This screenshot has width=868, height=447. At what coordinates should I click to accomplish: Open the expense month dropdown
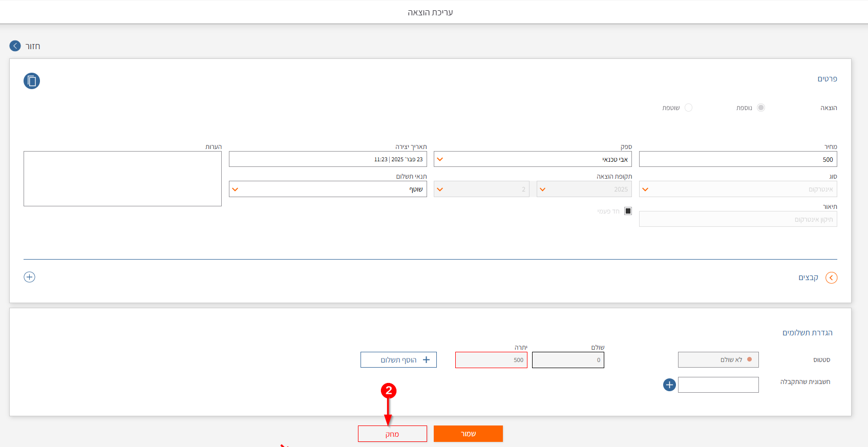481,189
